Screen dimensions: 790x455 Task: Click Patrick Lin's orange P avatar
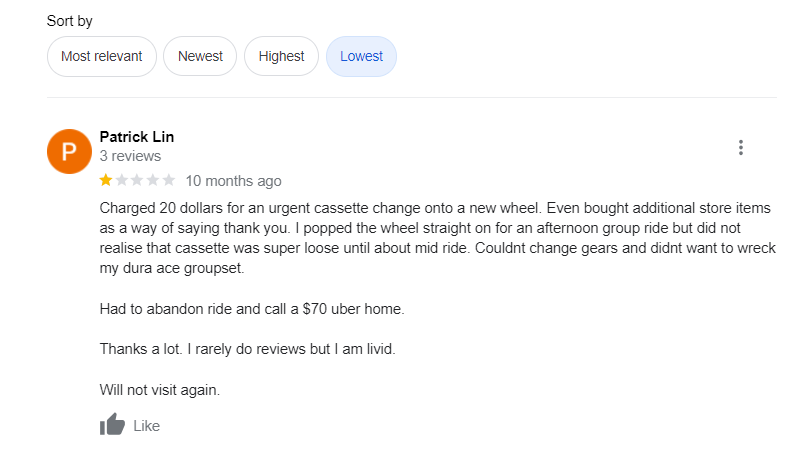[69, 152]
